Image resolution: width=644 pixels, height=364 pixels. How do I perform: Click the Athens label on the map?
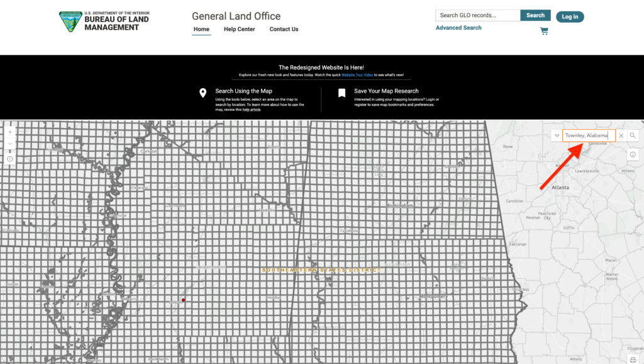[x=628, y=171]
